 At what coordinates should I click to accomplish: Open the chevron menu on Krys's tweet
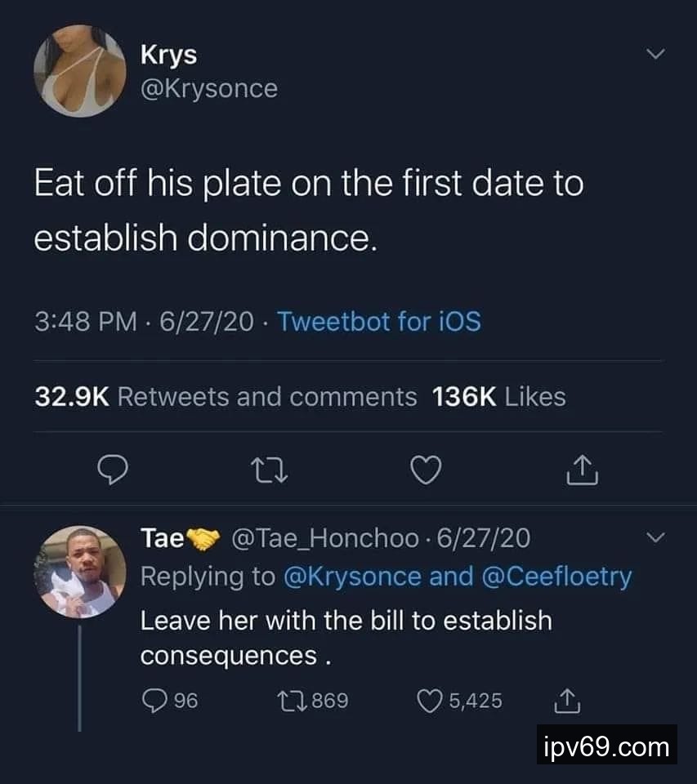[x=655, y=54]
